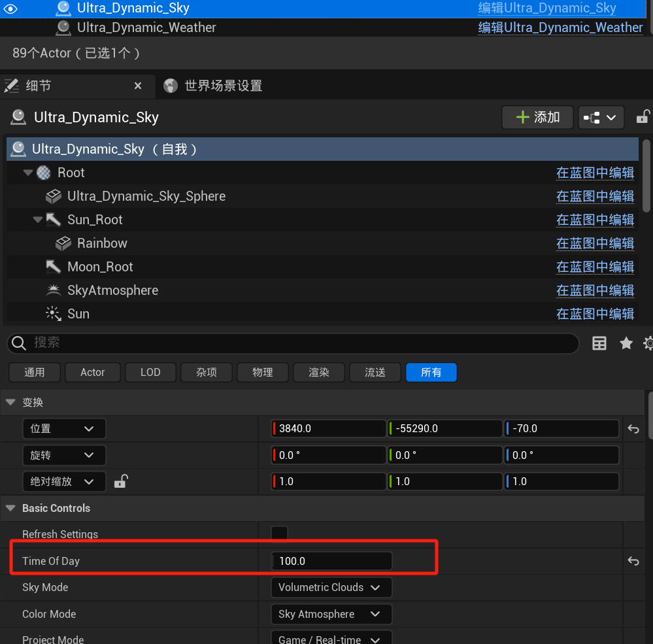This screenshot has height=644, width=653.
Task: Select the Moon_Root component
Action: click(x=100, y=267)
